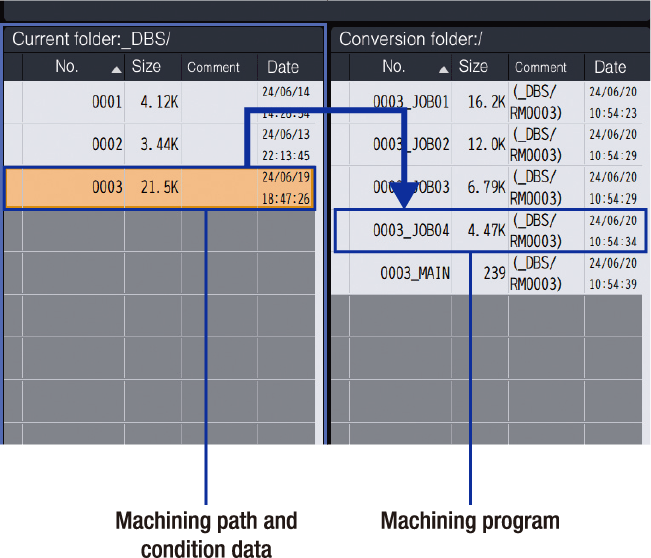The width and height of the screenshot is (651, 558).
Task: Click Size header in Current folder panel
Action: [x=153, y=67]
